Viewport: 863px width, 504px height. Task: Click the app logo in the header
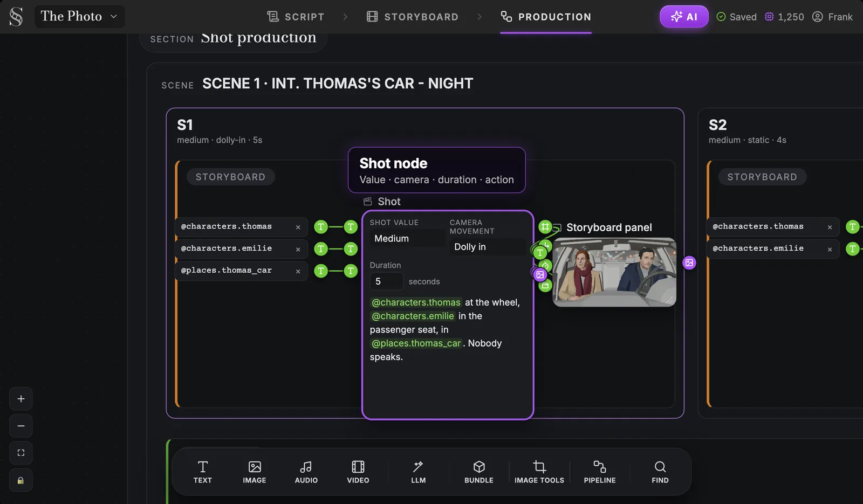pyautogui.click(x=16, y=17)
